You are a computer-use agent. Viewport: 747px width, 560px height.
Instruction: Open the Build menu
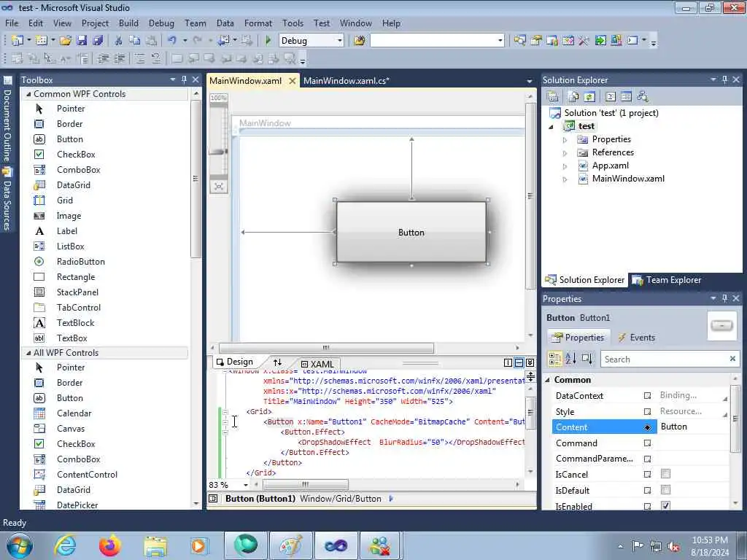coord(128,23)
